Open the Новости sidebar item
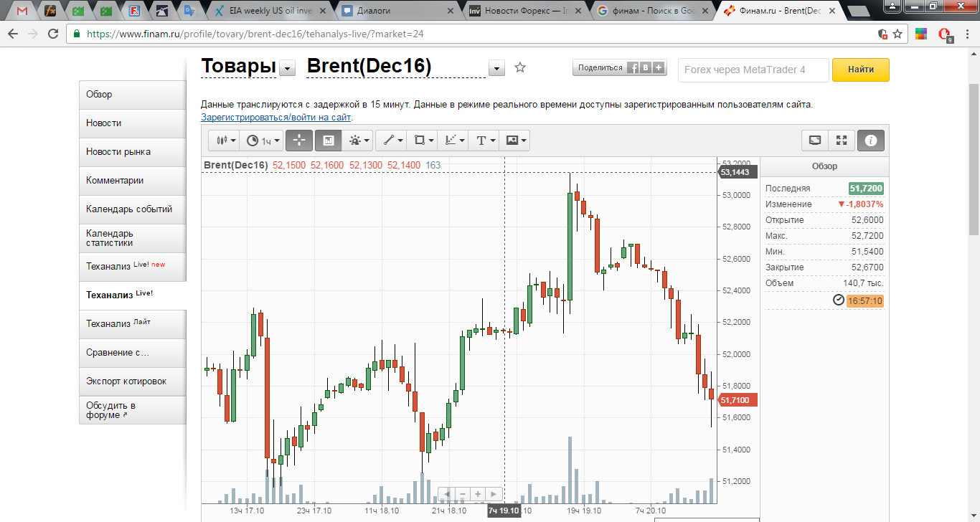The width and height of the screenshot is (980, 522). [133, 123]
